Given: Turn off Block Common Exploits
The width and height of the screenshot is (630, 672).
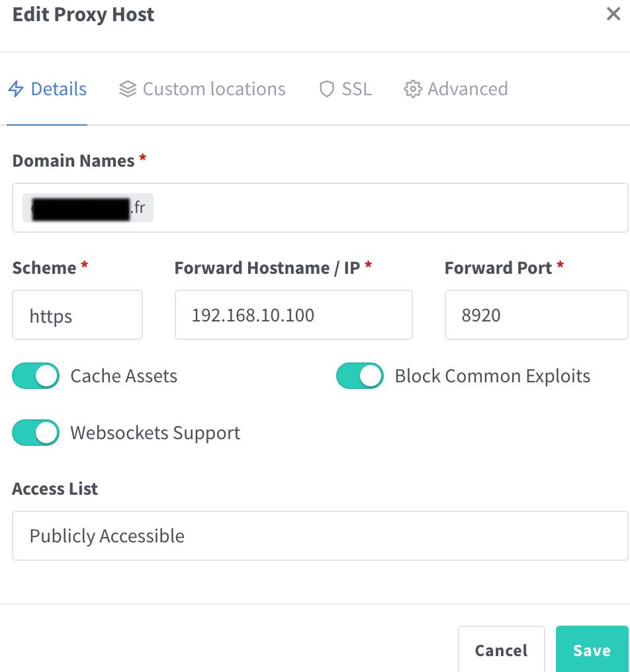Looking at the screenshot, I should (360, 376).
